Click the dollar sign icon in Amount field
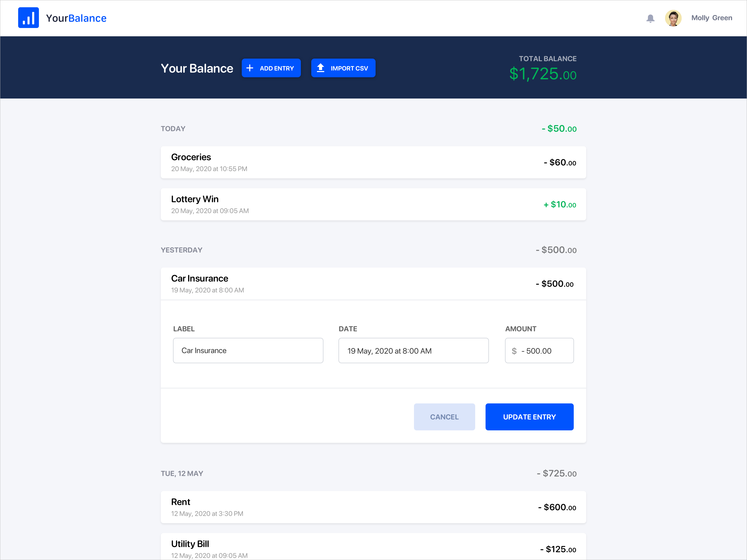 (x=514, y=351)
